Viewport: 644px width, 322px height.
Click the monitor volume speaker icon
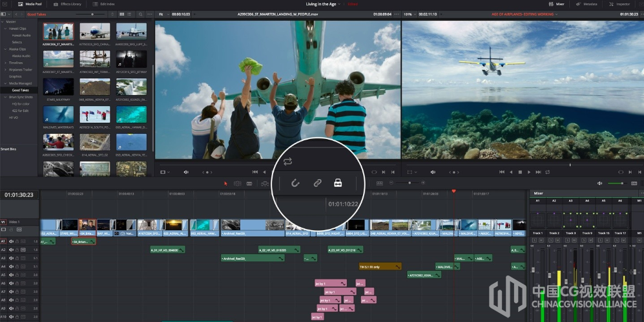[x=600, y=184]
